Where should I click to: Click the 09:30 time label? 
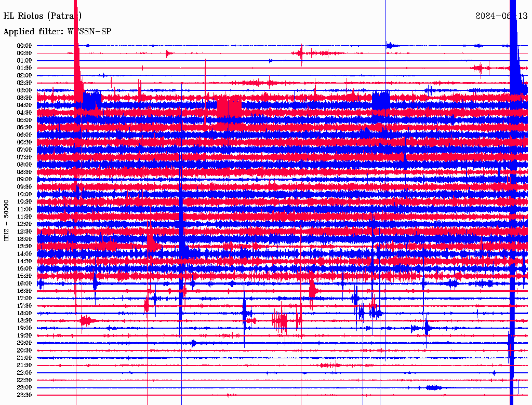(x=24, y=186)
